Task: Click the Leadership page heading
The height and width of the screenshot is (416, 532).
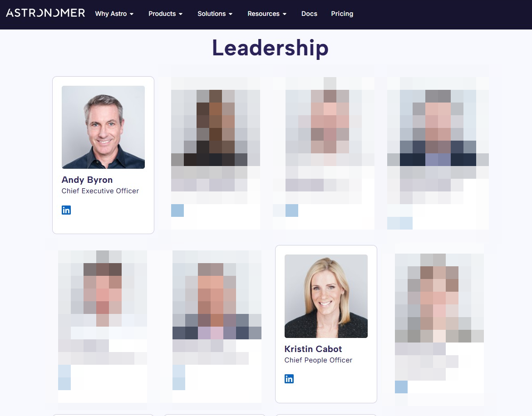Action: [270, 48]
